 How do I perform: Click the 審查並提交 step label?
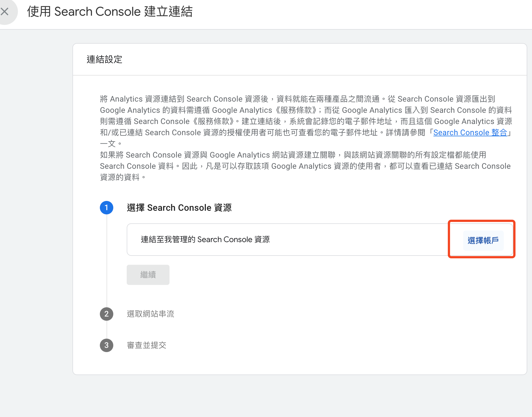click(147, 345)
